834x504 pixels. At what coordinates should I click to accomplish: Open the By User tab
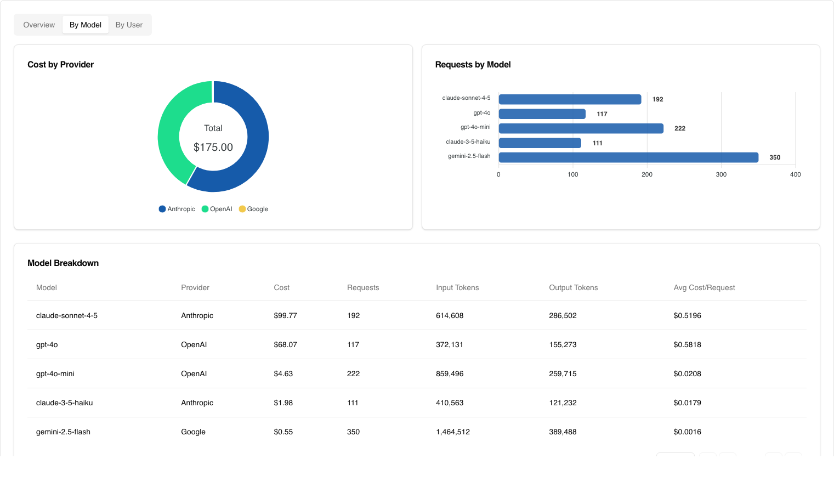129,25
